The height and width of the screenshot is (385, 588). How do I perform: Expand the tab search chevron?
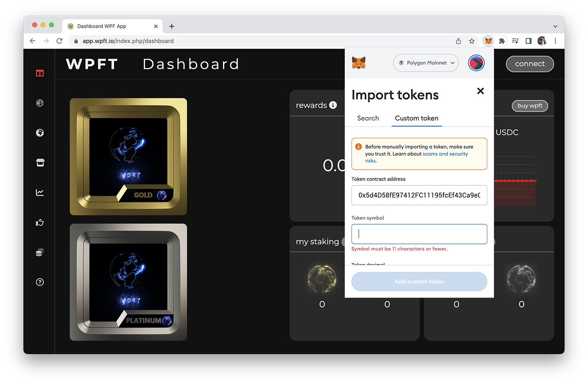pyautogui.click(x=555, y=26)
